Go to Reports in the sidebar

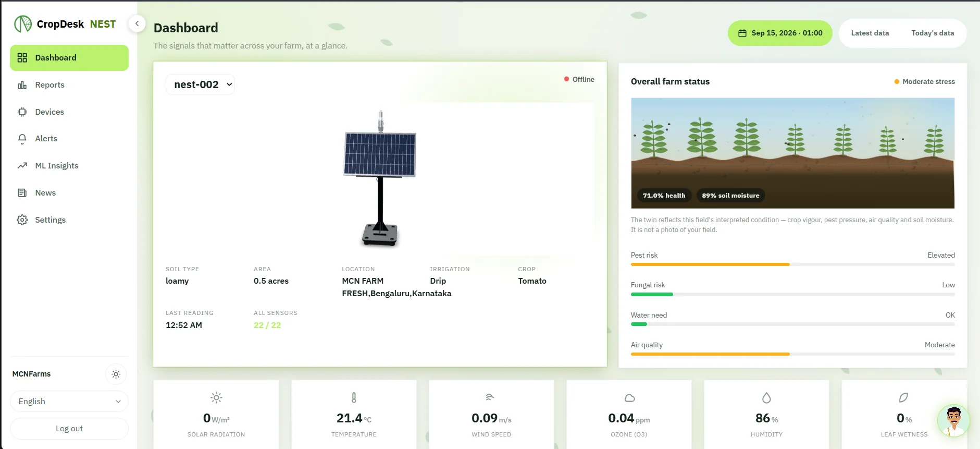(x=69, y=85)
